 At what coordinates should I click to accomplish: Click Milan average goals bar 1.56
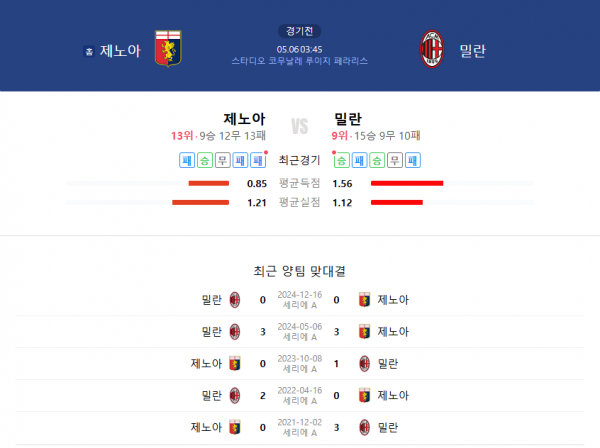coord(407,184)
